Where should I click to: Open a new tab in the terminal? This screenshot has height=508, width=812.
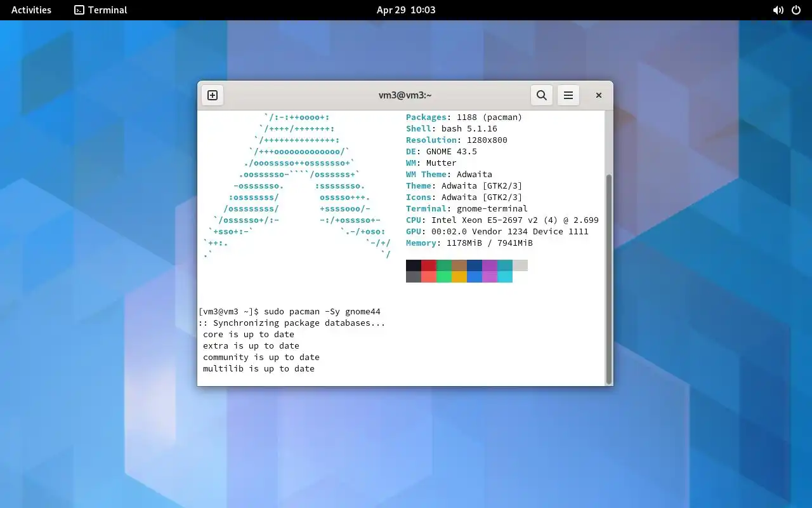213,95
